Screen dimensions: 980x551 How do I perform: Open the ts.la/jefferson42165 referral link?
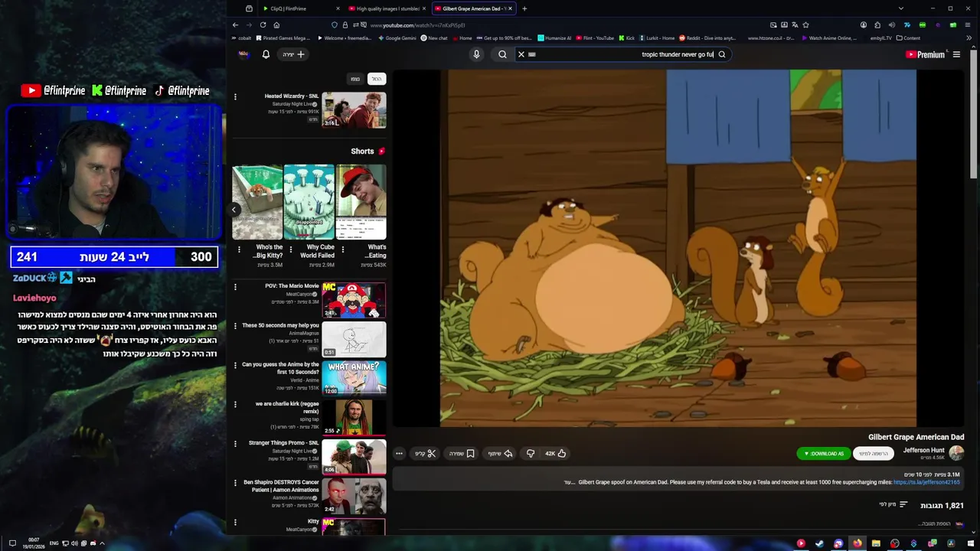point(926,482)
